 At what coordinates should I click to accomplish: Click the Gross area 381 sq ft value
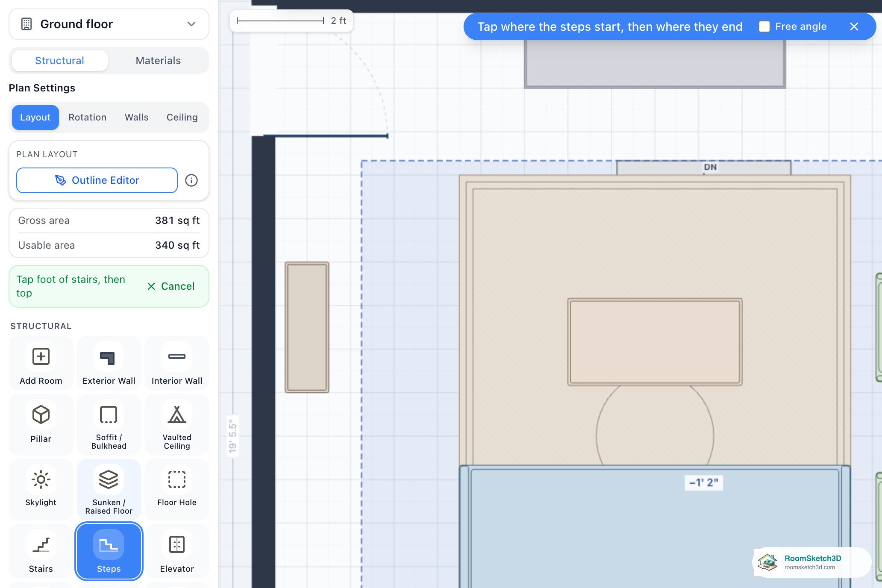click(177, 220)
